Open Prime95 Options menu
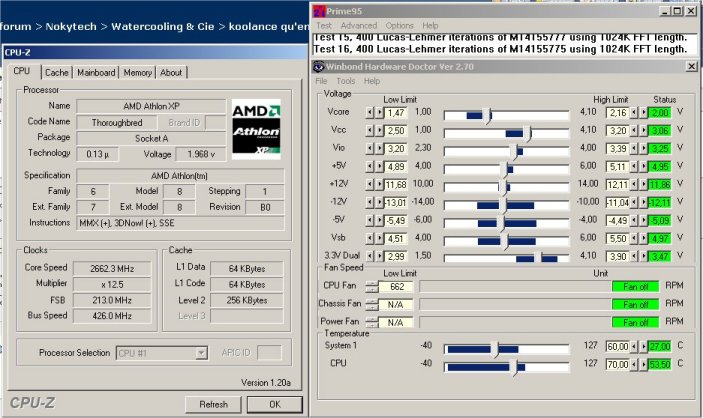The width and height of the screenshot is (703, 418). [x=399, y=26]
